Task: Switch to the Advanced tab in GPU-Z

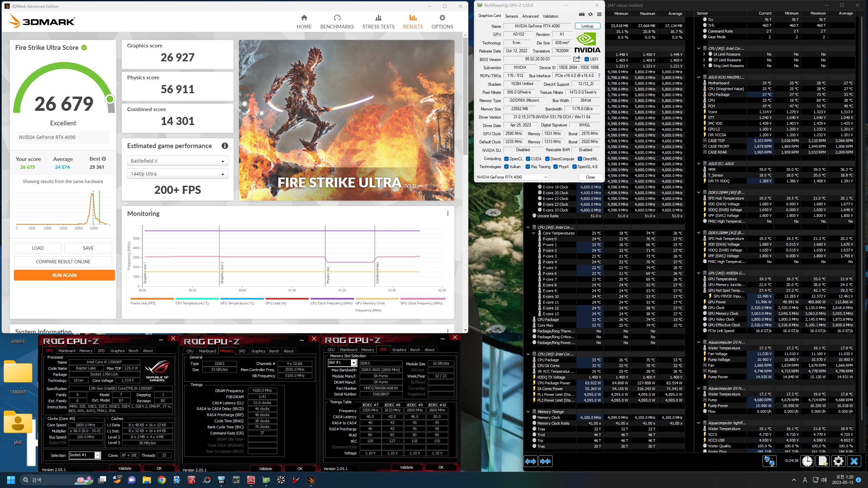Action: click(530, 16)
